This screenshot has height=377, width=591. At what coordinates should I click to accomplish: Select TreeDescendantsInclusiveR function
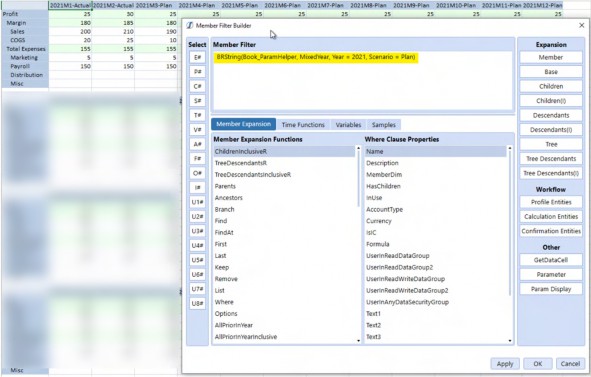click(x=285, y=175)
